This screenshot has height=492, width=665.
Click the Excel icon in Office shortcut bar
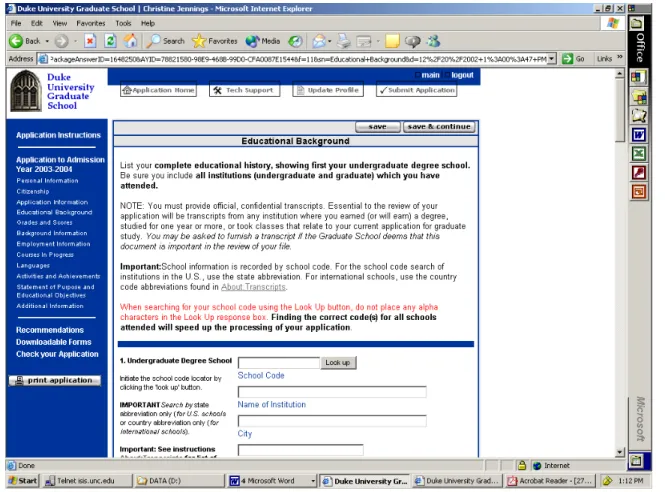click(x=639, y=154)
